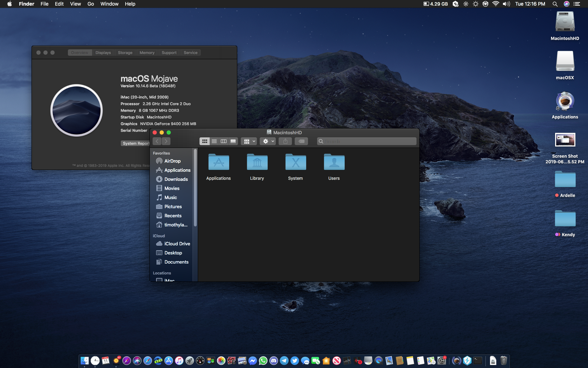This screenshot has width=588, height=368.
Task: Open the group-by dropdown in Finder toolbar
Action: click(249, 141)
